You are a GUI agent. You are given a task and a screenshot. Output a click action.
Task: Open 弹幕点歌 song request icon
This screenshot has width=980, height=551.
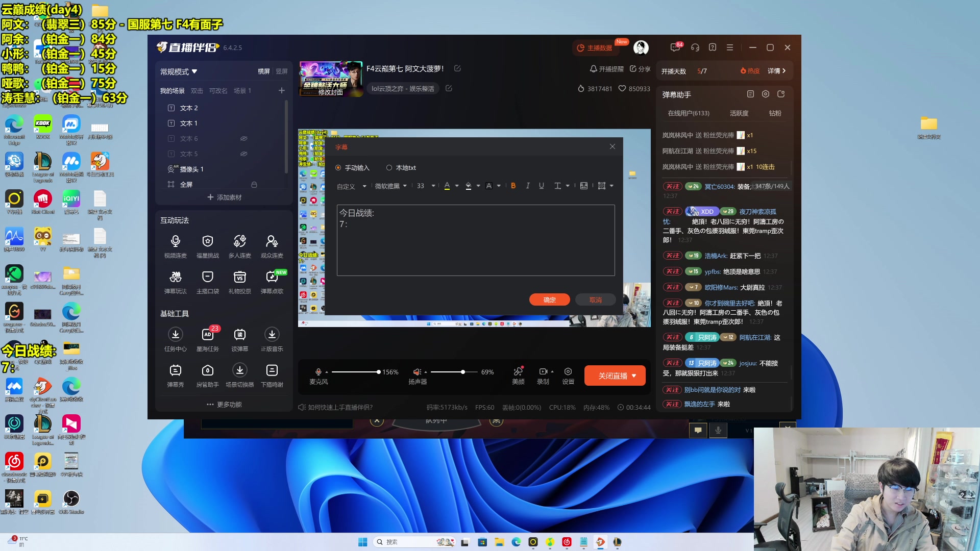pyautogui.click(x=272, y=282)
